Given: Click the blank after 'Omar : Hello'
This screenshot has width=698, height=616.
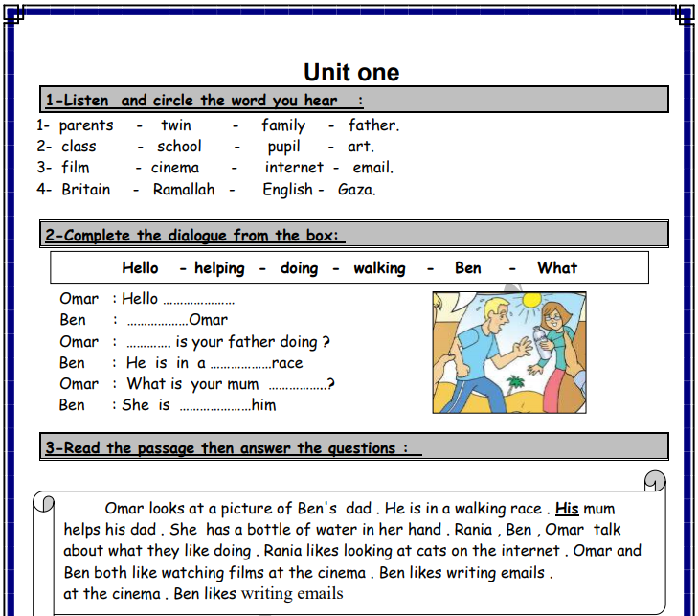Looking at the screenshot, I should coord(198,303).
